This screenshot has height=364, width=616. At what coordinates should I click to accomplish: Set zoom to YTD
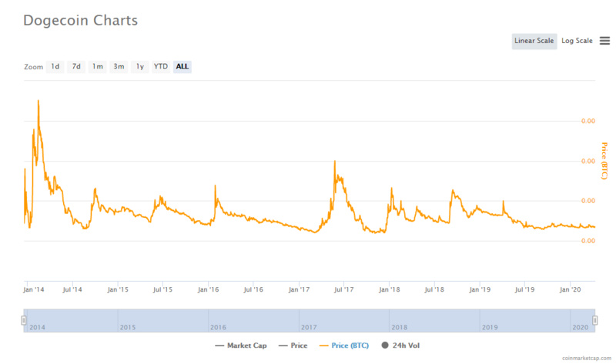tap(161, 67)
